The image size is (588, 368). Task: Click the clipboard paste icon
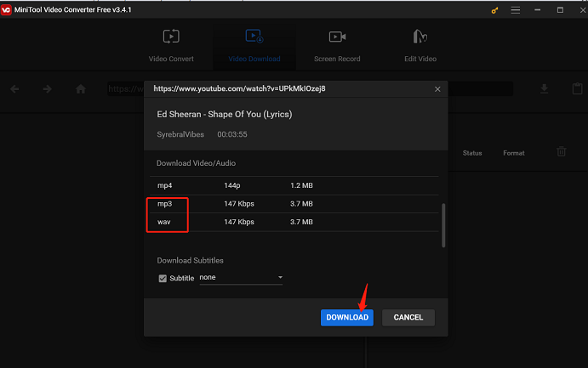[x=577, y=89]
